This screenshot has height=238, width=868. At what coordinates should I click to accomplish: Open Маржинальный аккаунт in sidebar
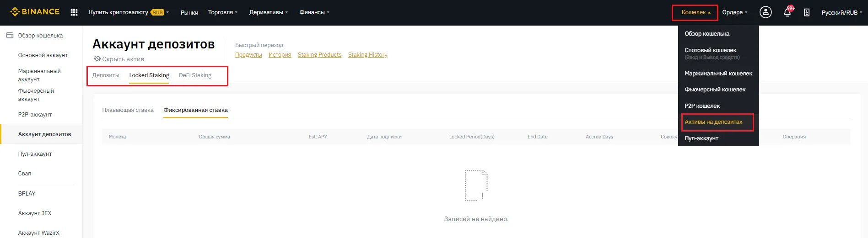[x=39, y=75]
